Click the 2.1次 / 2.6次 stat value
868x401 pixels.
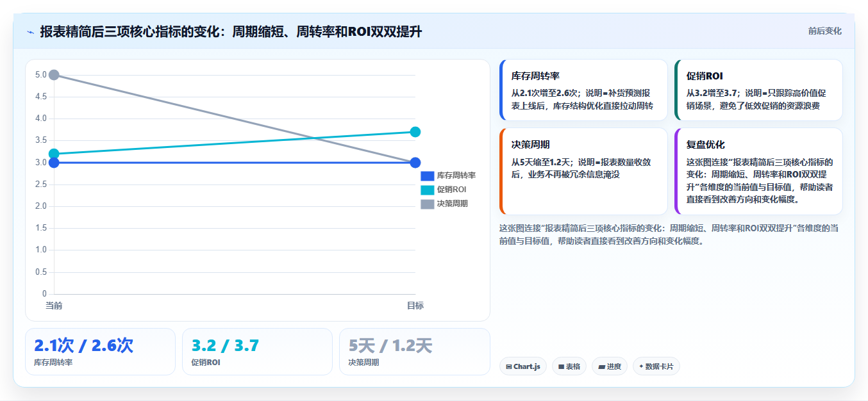coord(83,346)
